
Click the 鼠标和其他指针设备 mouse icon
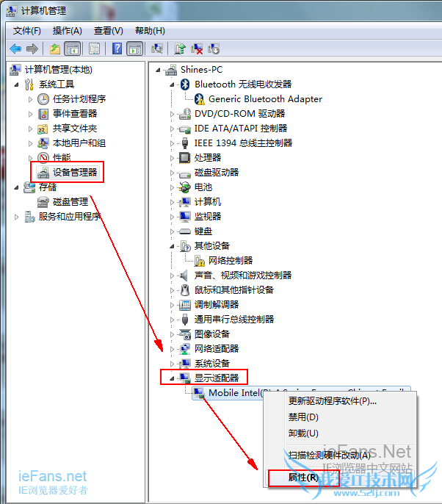pos(185,290)
